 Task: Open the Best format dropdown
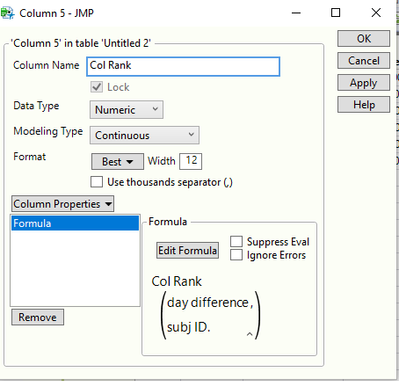(117, 162)
